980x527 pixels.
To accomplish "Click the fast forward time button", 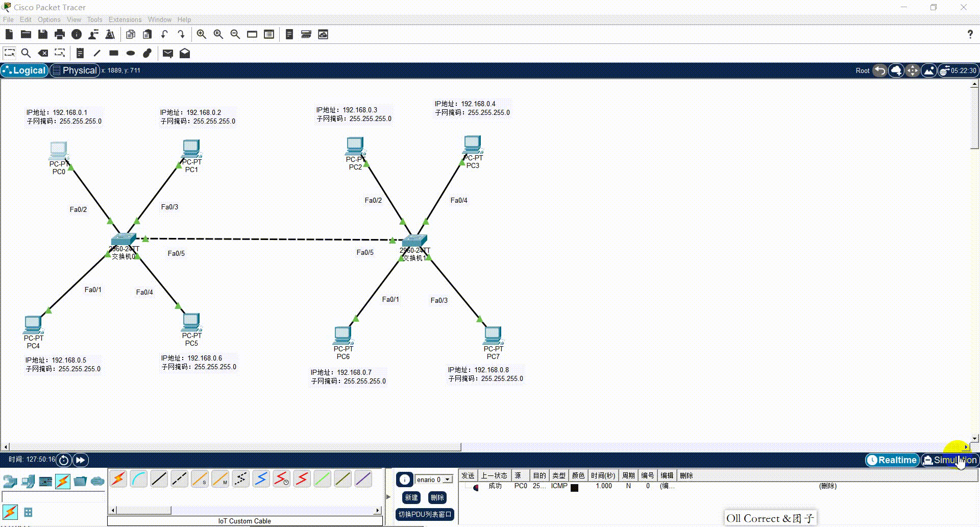I will (x=81, y=460).
